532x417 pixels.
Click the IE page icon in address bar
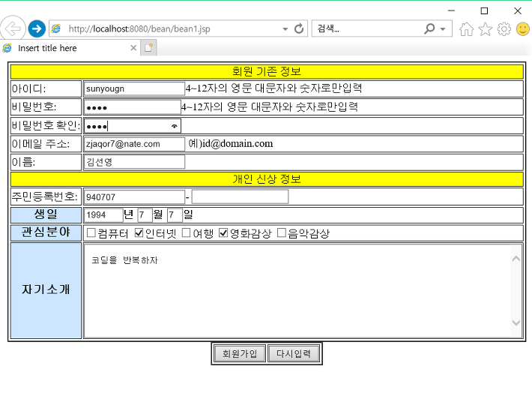point(56,28)
